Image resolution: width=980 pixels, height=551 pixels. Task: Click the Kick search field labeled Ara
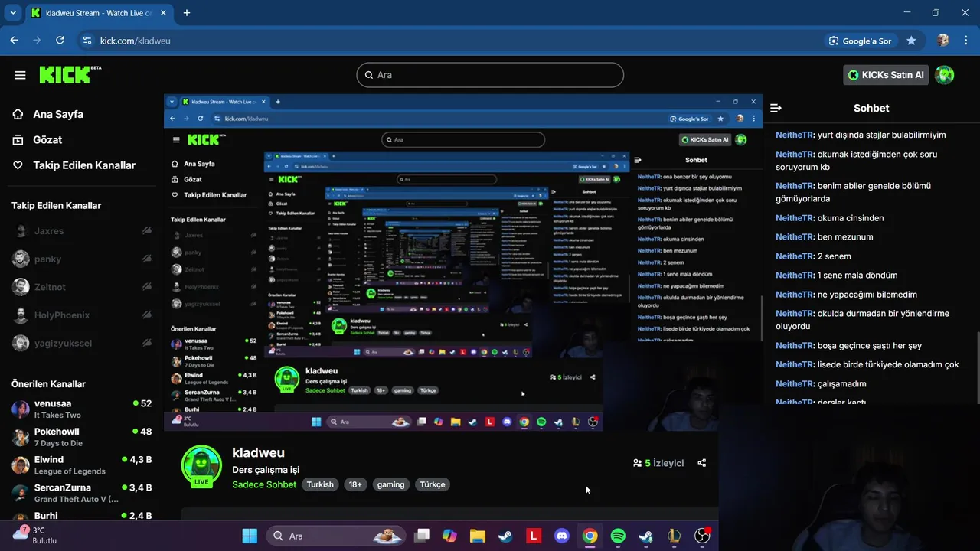click(490, 75)
